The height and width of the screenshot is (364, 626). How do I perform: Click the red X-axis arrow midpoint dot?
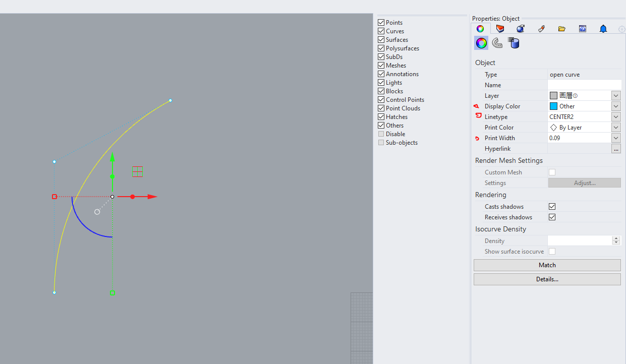tap(132, 197)
